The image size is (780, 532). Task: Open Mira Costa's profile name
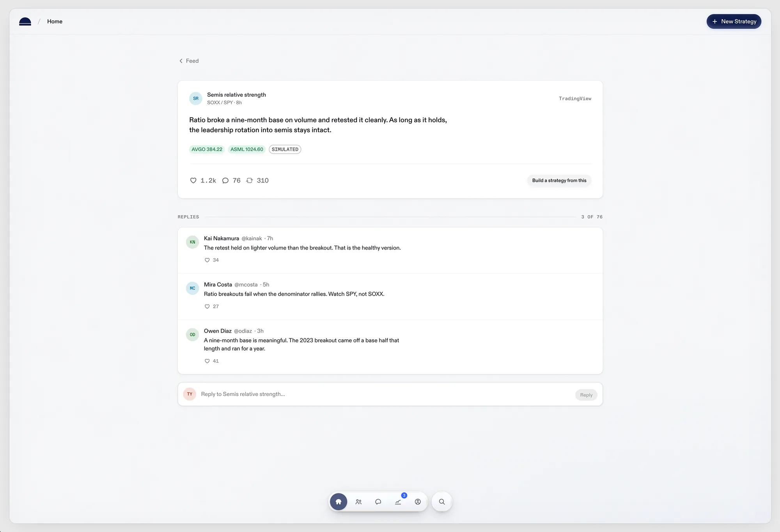(218, 285)
